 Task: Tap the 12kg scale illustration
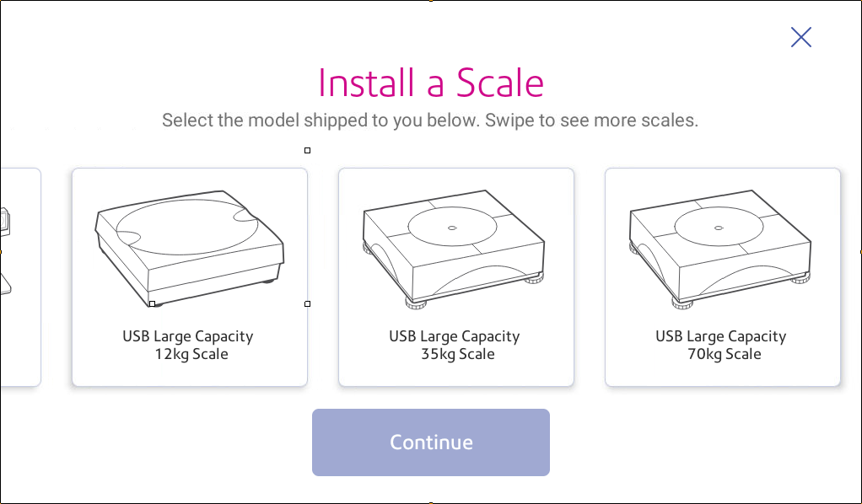coord(190,249)
